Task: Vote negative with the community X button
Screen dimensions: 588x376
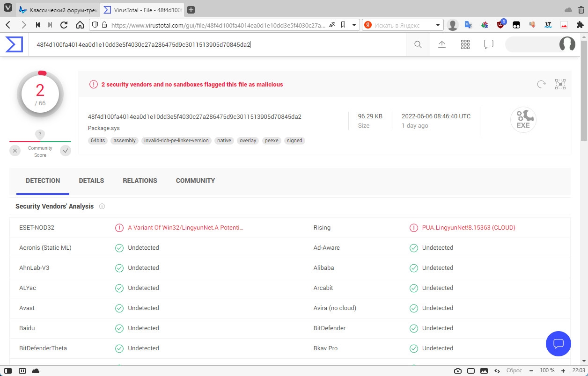Action: (x=15, y=151)
